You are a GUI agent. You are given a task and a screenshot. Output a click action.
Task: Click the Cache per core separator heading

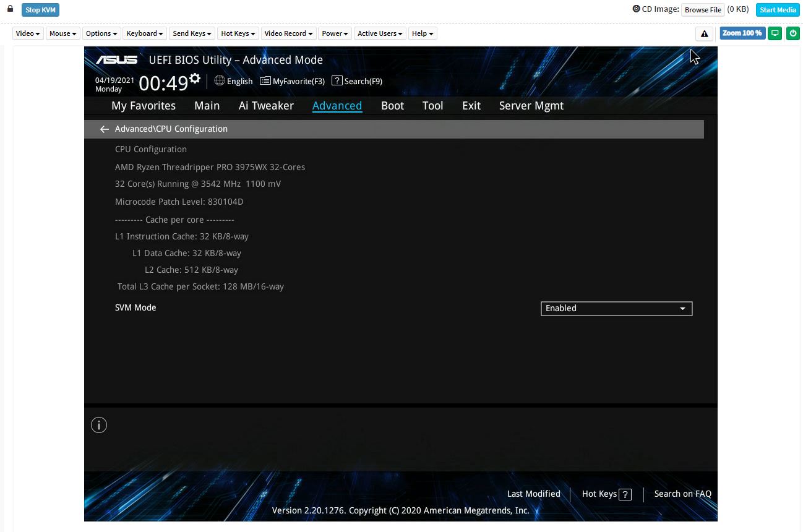(x=174, y=220)
